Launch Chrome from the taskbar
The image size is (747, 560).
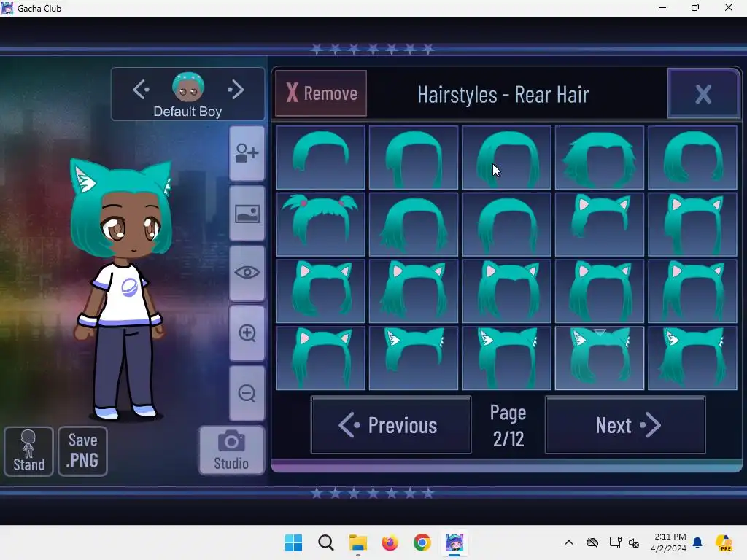pos(422,542)
